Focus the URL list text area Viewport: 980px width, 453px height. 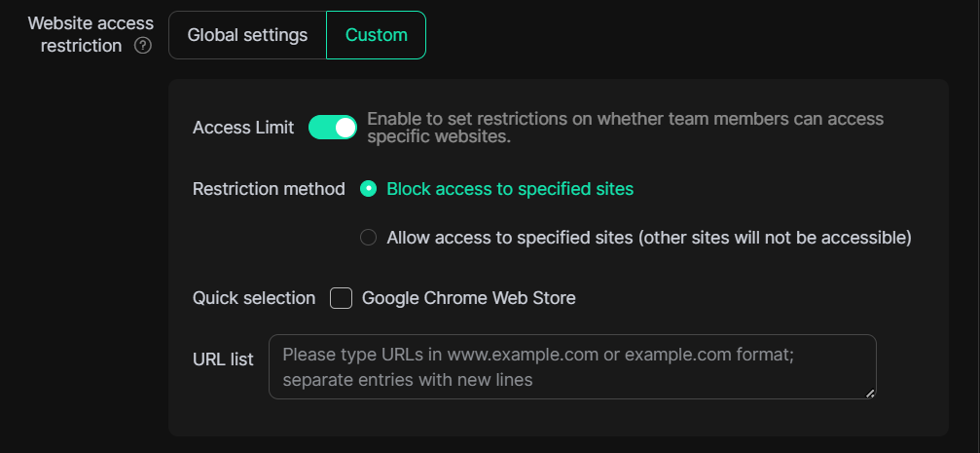pos(572,366)
